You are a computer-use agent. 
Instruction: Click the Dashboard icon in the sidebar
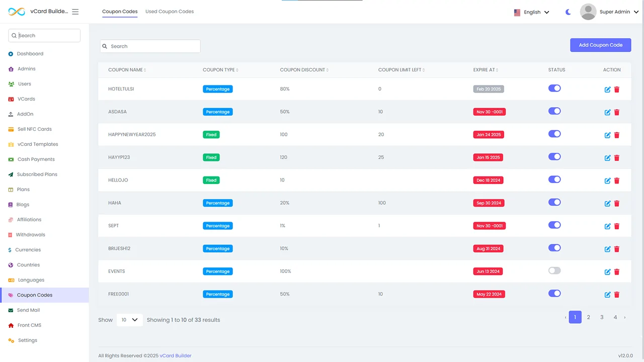(x=11, y=54)
